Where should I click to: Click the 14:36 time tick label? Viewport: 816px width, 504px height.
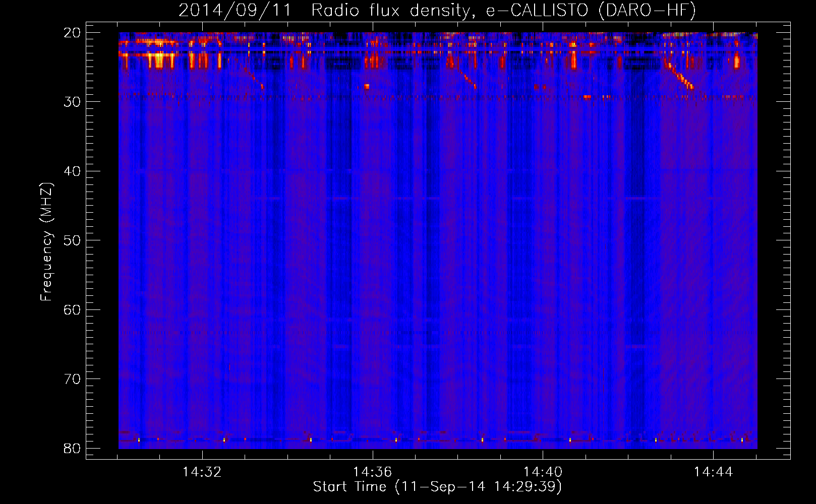pyautogui.click(x=372, y=472)
